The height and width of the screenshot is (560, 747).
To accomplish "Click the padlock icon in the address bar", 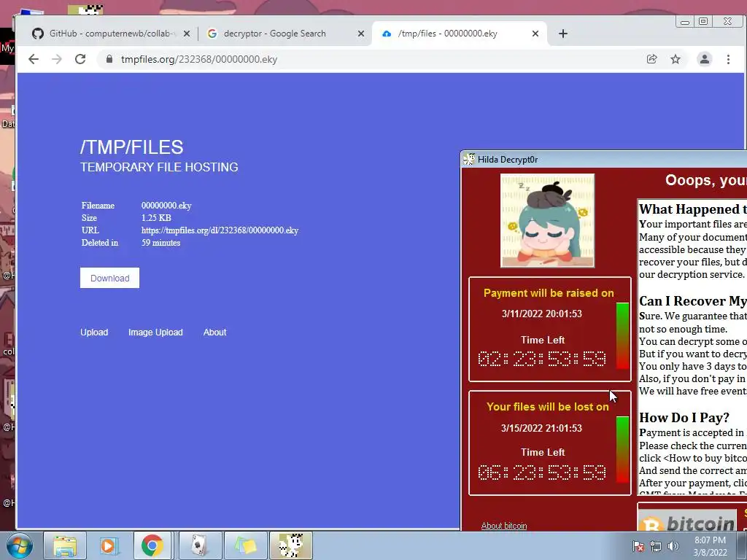I will coord(109,59).
